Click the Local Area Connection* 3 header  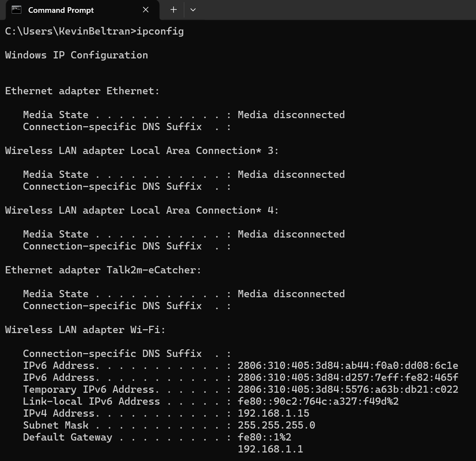[x=141, y=151]
